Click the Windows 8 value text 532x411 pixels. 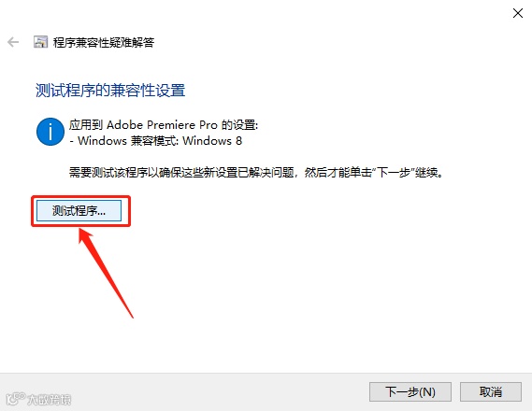pyautogui.click(x=212, y=141)
